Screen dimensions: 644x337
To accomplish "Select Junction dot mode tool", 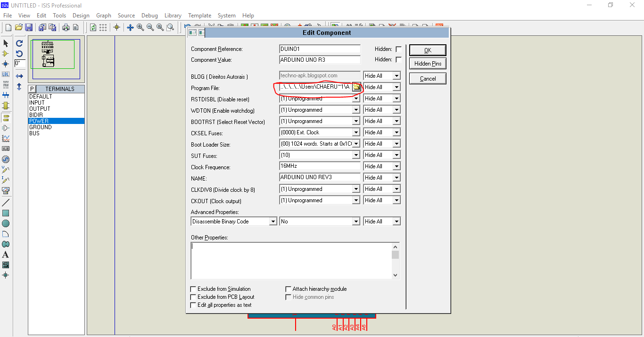I will point(6,64).
